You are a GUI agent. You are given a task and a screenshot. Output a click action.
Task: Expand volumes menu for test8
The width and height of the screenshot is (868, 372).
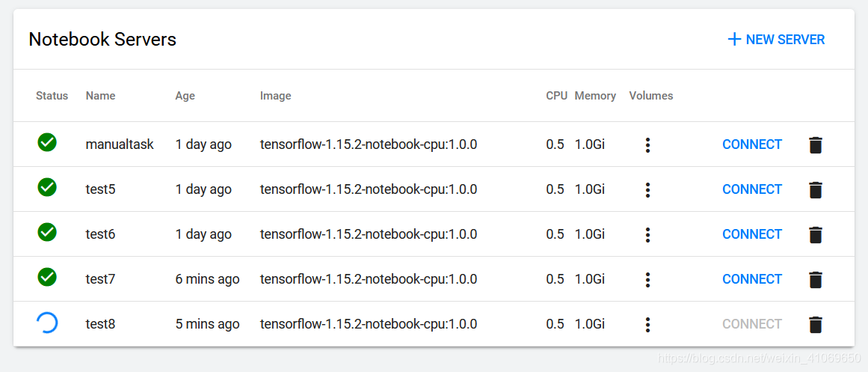pyautogui.click(x=647, y=325)
